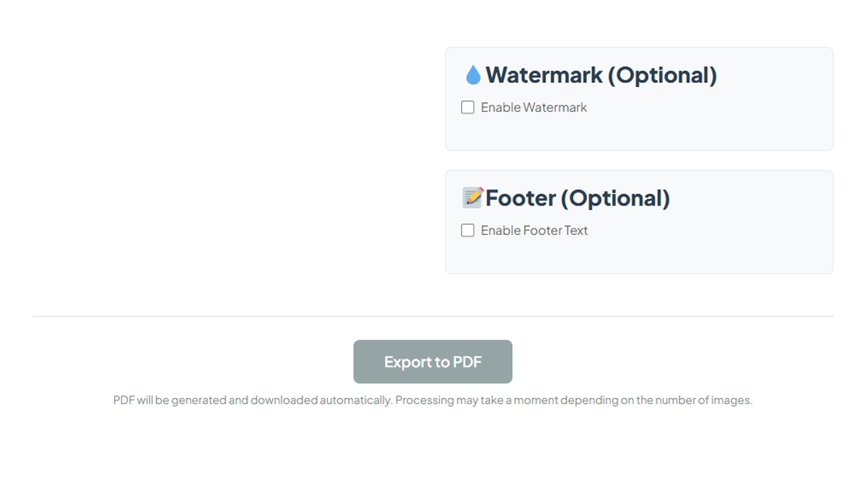Select the Footer (Optional) settings card

pyautogui.click(x=639, y=221)
